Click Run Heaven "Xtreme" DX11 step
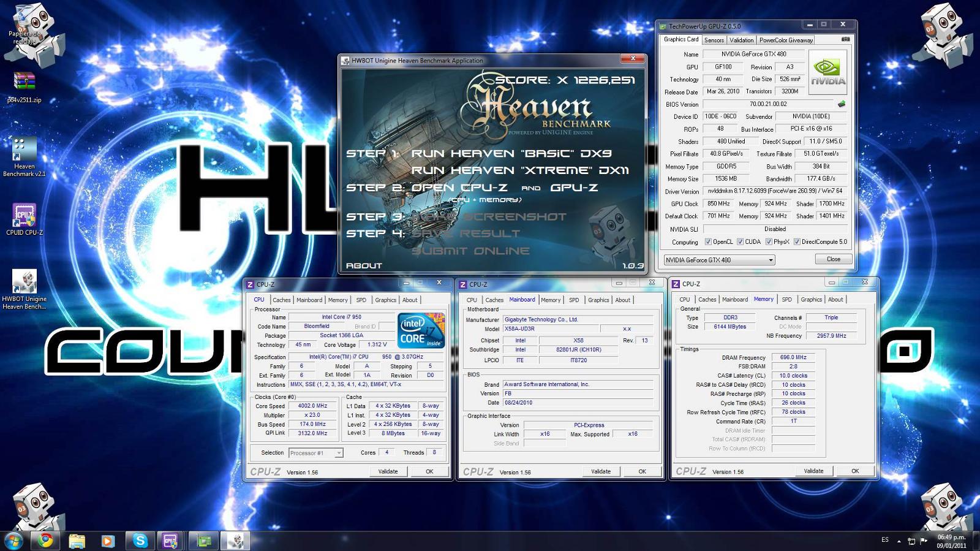The width and height of the screenshot is (980, 551). pos(520,170)
